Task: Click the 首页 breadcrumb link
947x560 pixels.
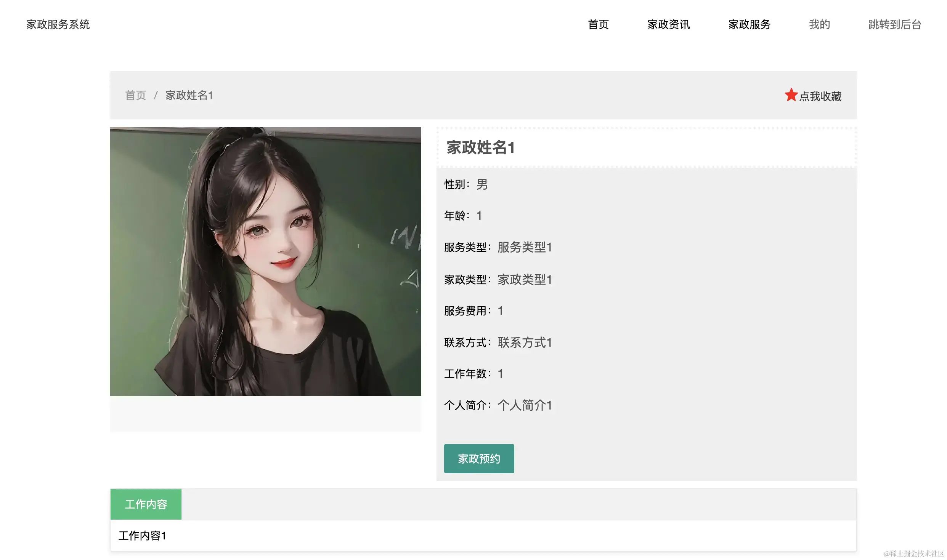Action: pos(136,95)
